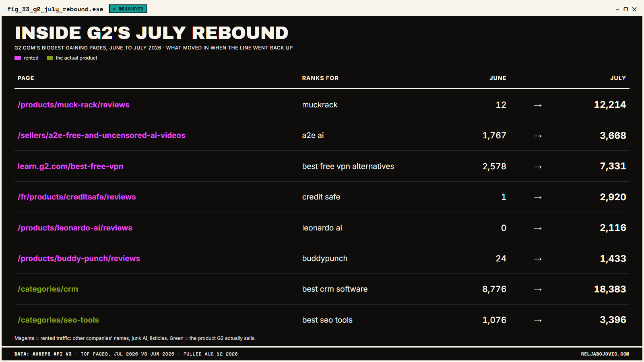Open the learn.g2.com/best-free-vpn link
Image resolution: width=644 pixels, height=362 pixels.
tap(70, 166)
